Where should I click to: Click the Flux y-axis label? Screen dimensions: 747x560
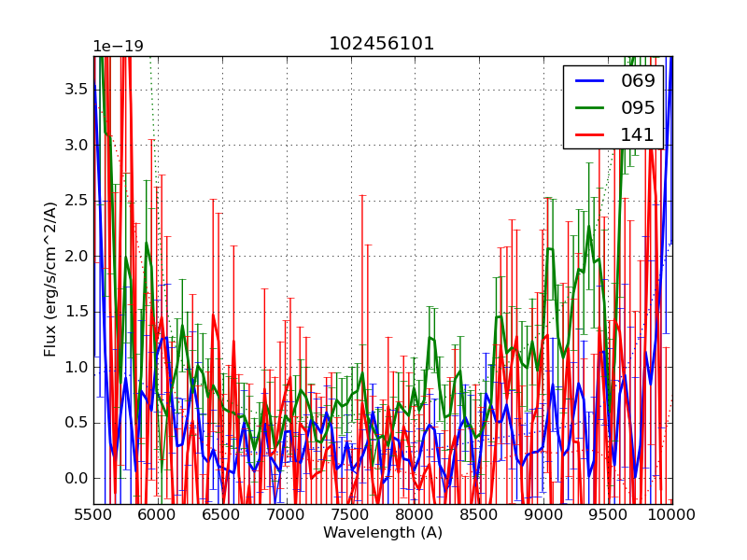tap(50, 278)
